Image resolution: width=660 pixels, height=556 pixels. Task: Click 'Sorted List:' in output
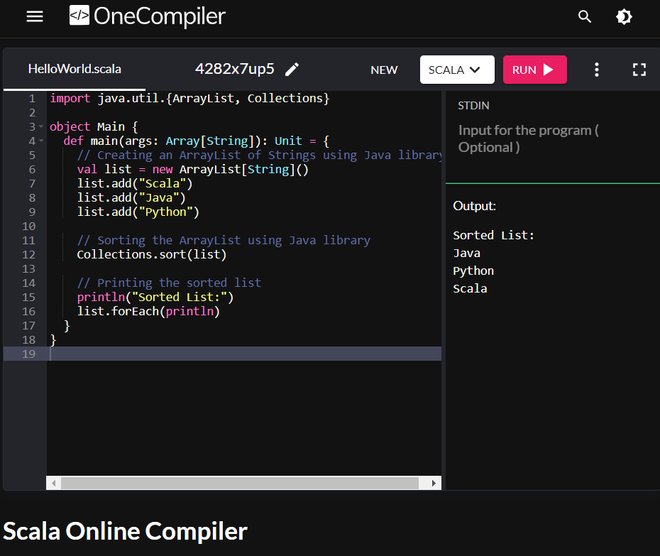pos(493,235)
